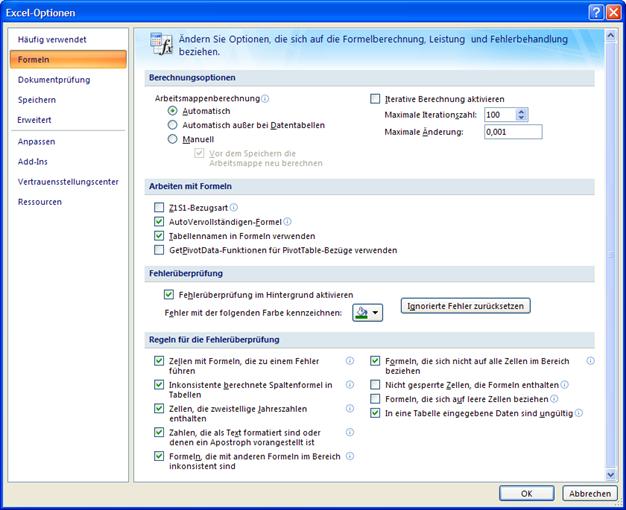
Task: Open the error color dropdown arrow
Action: (x=376, y=313)
